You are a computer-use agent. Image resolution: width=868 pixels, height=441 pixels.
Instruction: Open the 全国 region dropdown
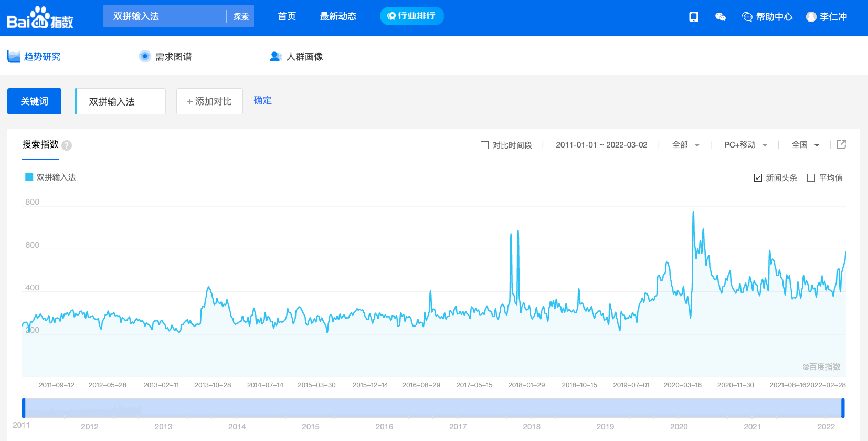click(x=805, y=145)
